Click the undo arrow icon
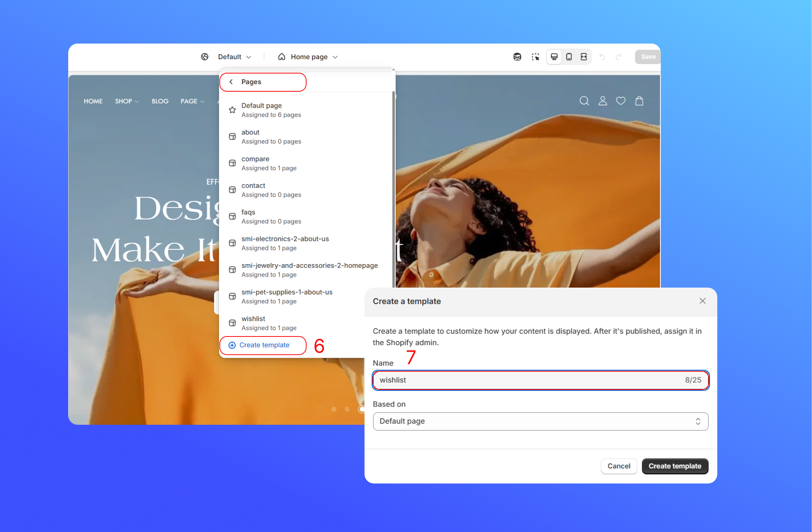The height and width of the screenshot is (532, 812). tap(602, 57)
